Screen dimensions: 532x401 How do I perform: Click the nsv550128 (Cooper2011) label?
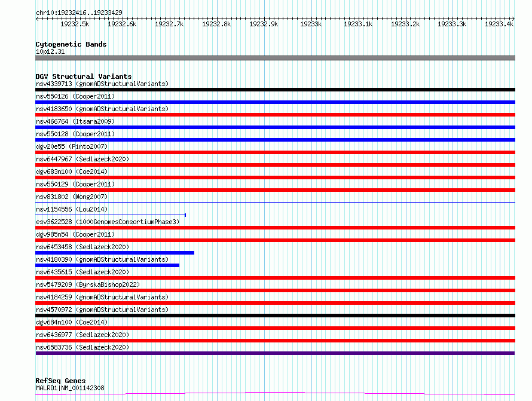click(75, 134)
